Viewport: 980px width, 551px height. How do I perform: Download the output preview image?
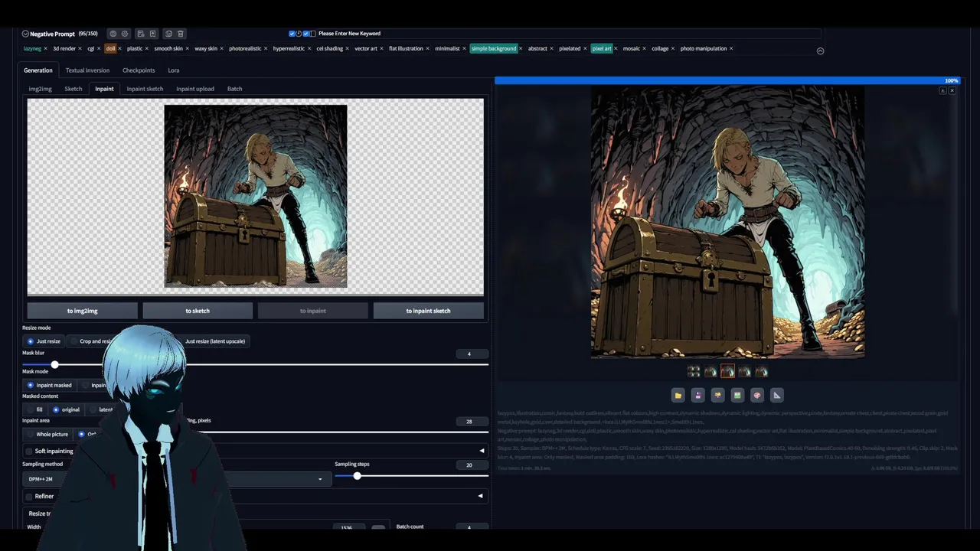coord(943,90)
